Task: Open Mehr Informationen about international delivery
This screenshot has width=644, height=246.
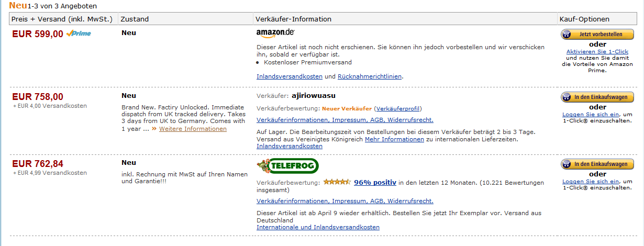Action: pyautogui.click(x=394, y=140)
